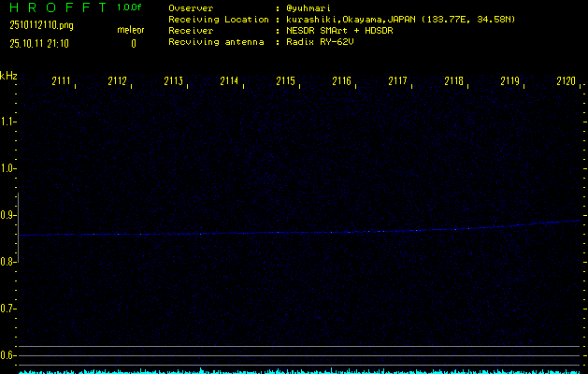Screen dimensions: 588x374
Task: Click the 1.0.0f version label
Action: coord(130,7)
